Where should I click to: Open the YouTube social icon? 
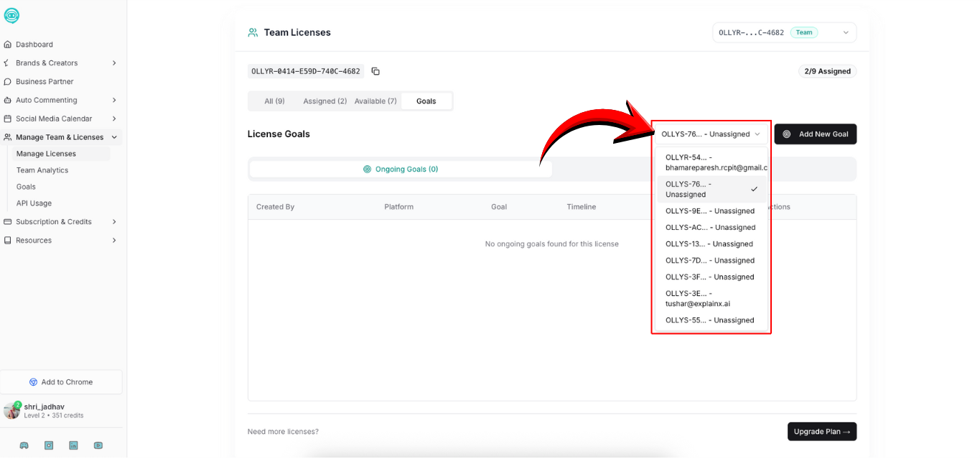click(x=98, y=445)
